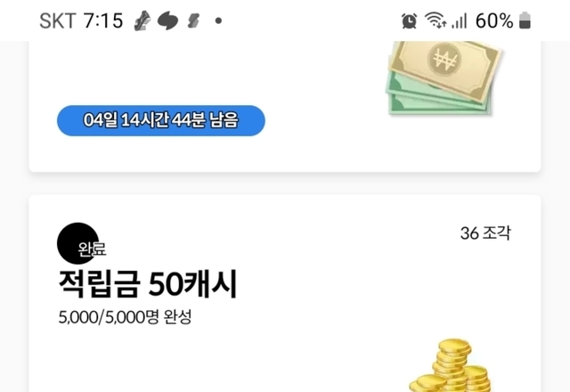Tap the notification overflow dot

(218, 21)
